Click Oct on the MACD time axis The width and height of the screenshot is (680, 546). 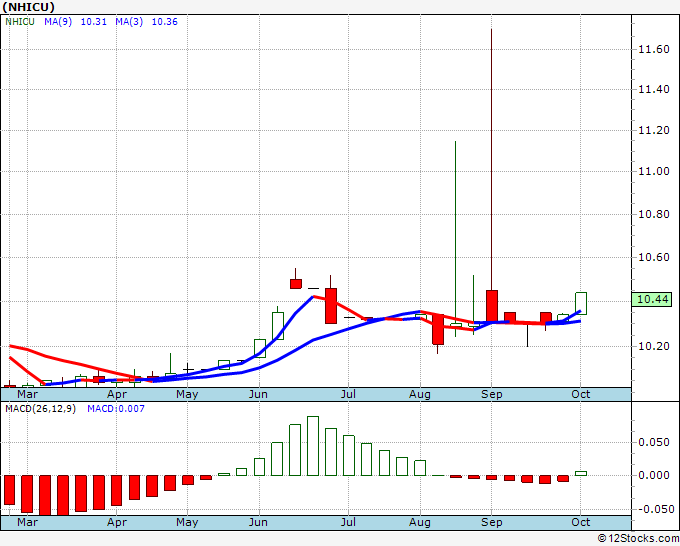click(x=581, y=522)
